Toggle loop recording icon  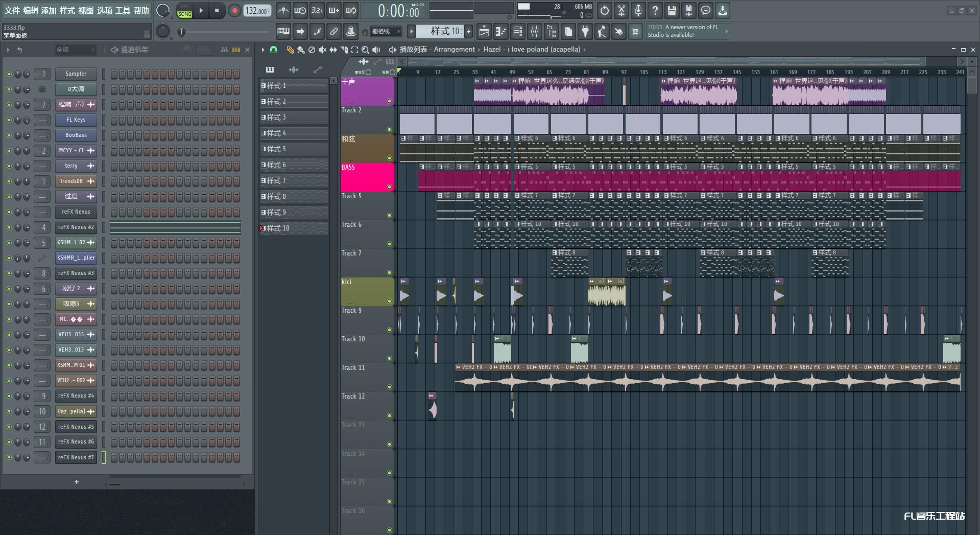351,10
